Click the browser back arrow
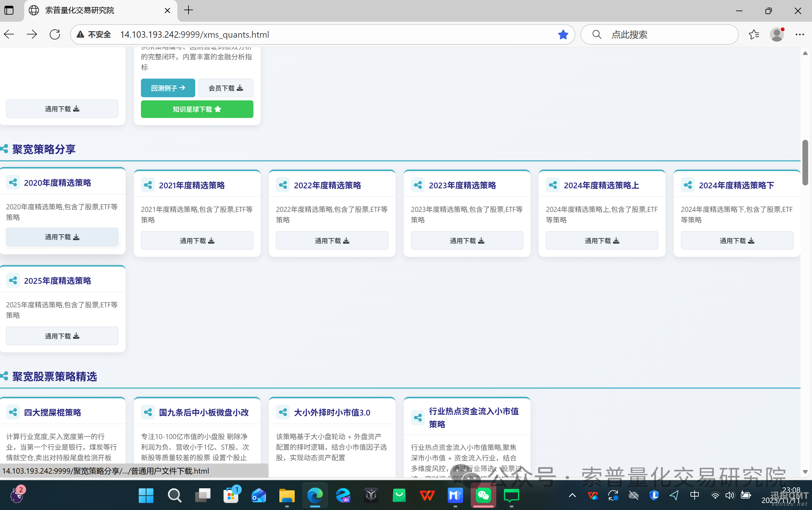Viewport: 812px width, 510px height. coord(8,34)
